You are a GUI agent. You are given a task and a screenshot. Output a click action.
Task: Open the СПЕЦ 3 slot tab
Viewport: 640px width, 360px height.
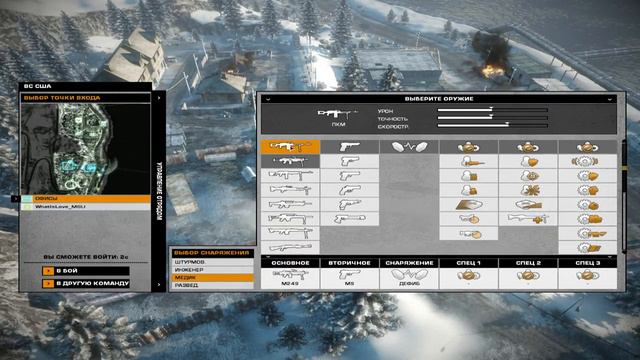pyautogui.click(x=588, y=263)
